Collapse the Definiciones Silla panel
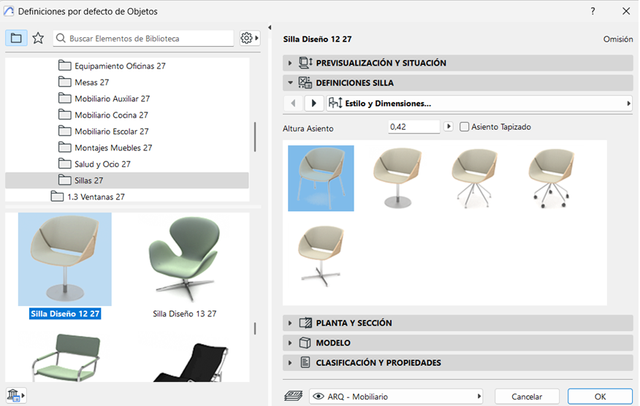 290,83
